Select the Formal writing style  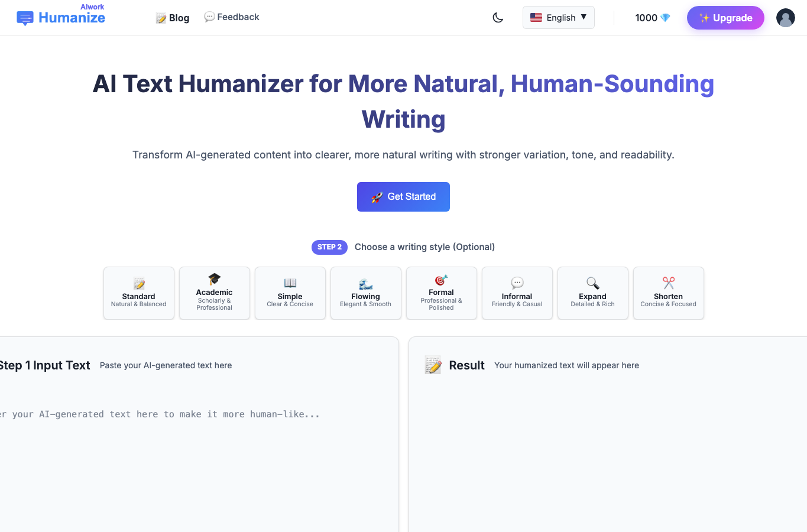(x=442, y=293)
